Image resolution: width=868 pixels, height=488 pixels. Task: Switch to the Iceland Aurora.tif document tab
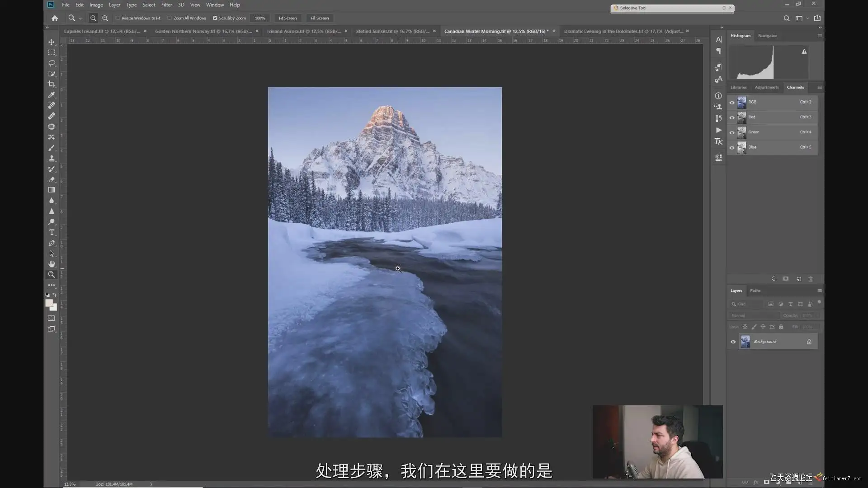[303, 31]
